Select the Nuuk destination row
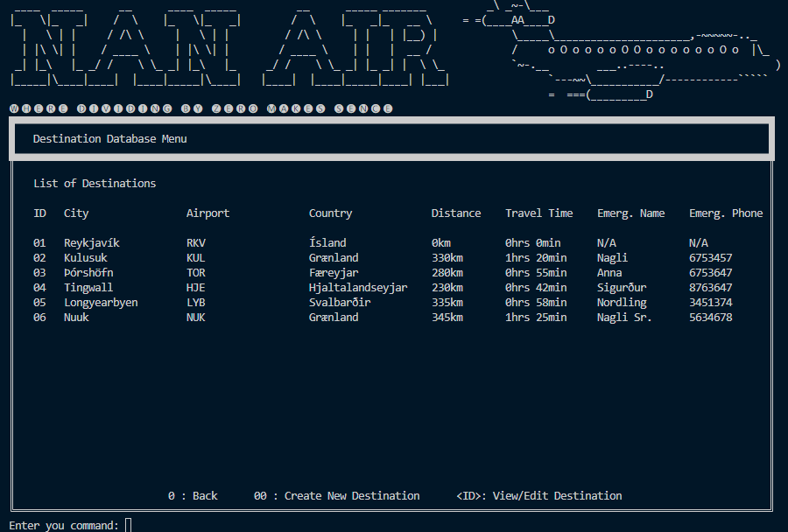 [76, 318]
